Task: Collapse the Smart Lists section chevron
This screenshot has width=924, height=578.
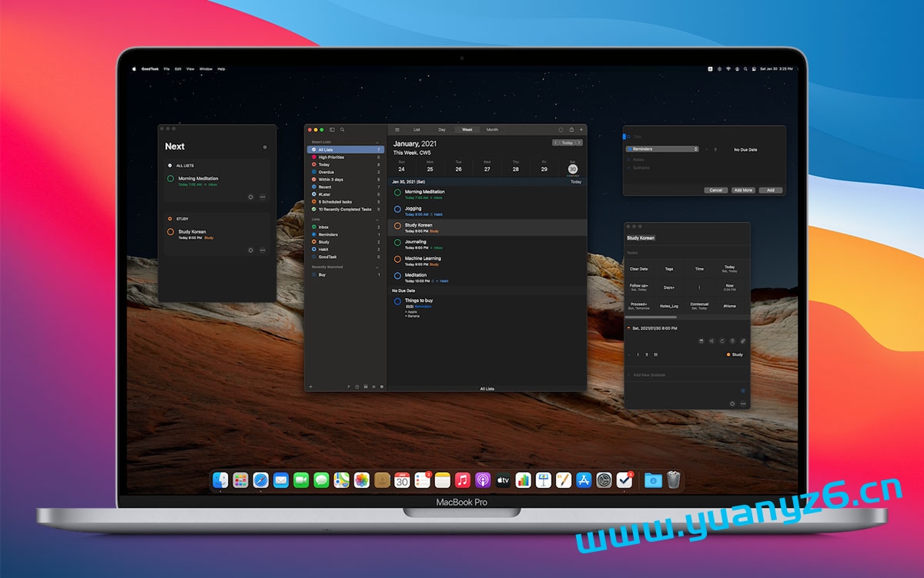Action: [x=377, y=143]
